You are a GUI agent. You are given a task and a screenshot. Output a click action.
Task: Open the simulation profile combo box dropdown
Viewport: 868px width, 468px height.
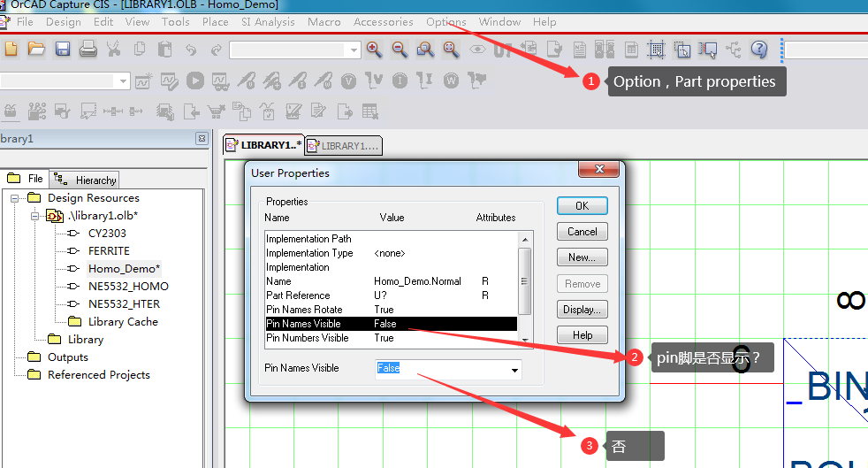pos(123,81)
